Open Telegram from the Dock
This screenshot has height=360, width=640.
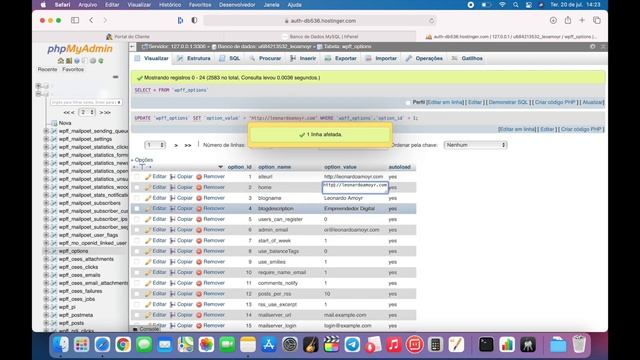tap(352, 345)
